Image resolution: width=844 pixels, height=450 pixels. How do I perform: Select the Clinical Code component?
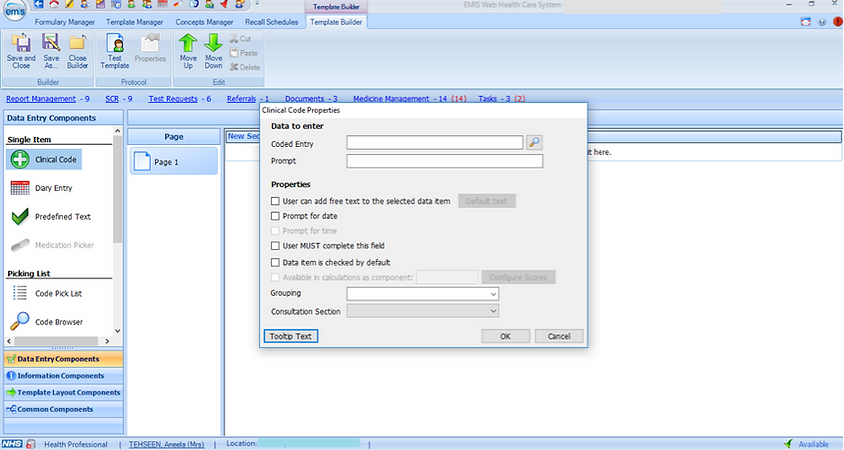[44, 159]
